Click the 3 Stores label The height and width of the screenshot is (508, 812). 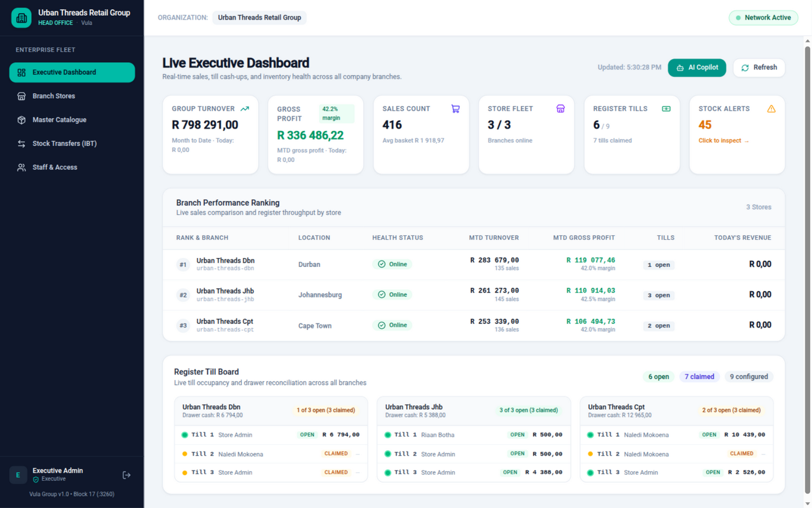[x=758, y=207]
